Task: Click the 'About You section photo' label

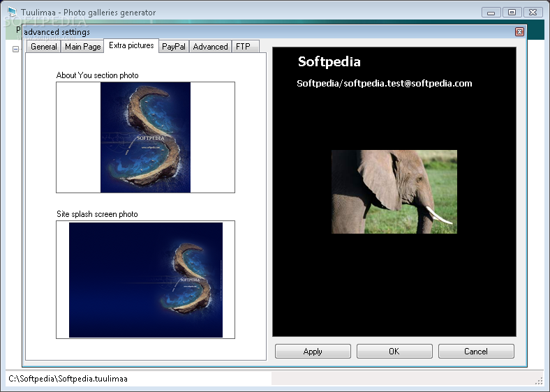Action: coord(98,75)
